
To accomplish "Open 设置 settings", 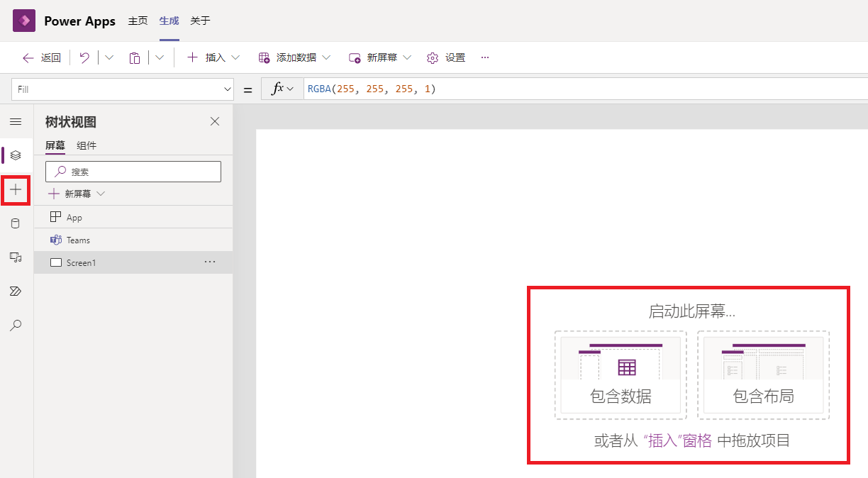I will tap(446, 57).
